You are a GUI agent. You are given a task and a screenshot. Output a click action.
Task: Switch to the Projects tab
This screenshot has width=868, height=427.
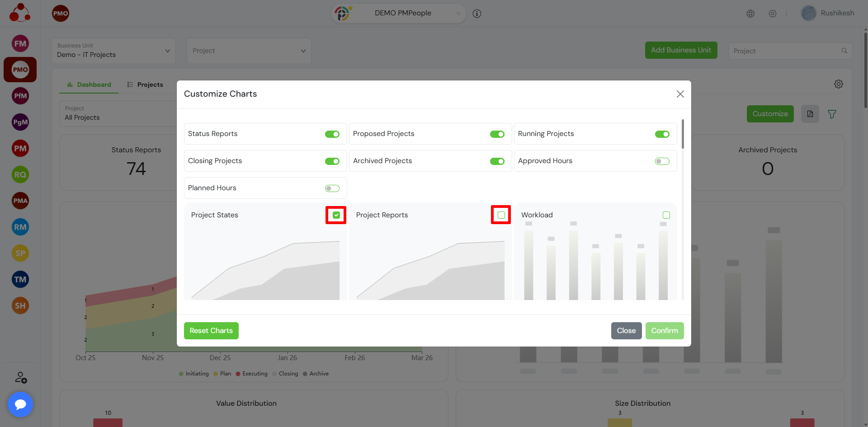point(145,84)
